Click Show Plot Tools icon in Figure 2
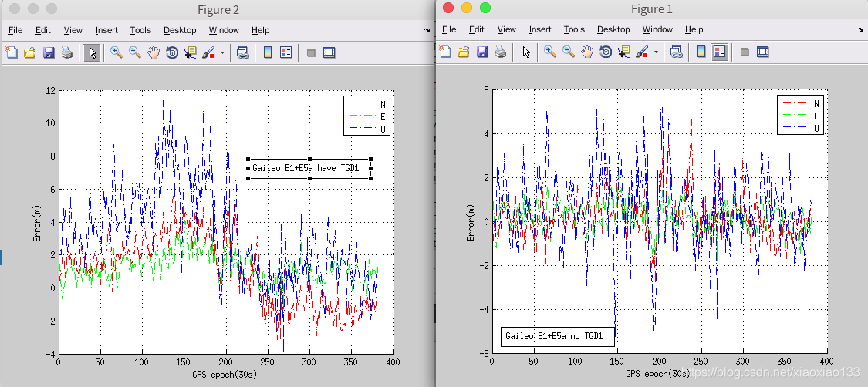This screenshot has height=387, width=868. pos(329,52)
